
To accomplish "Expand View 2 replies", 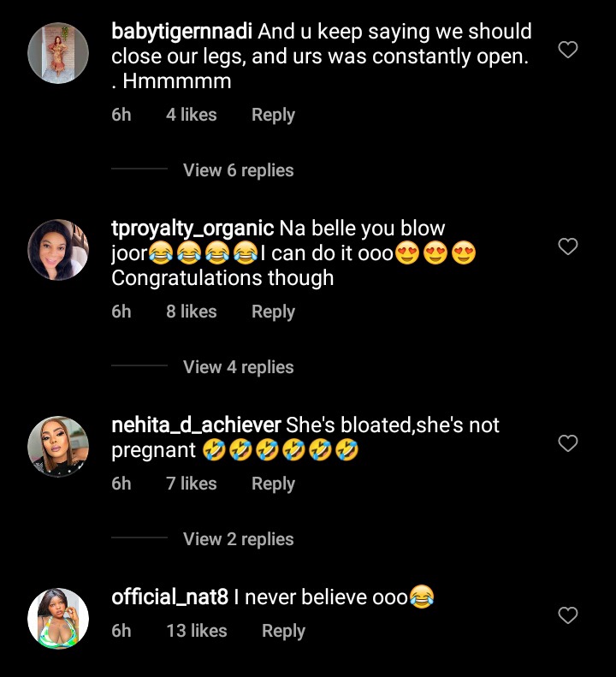I will click(238, 539).
